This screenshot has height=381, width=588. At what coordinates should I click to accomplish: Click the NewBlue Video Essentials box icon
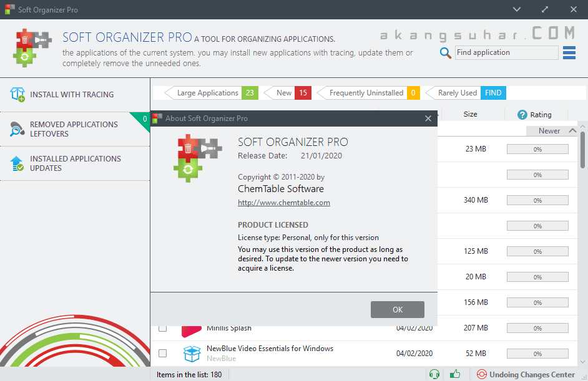coord(192,354)
